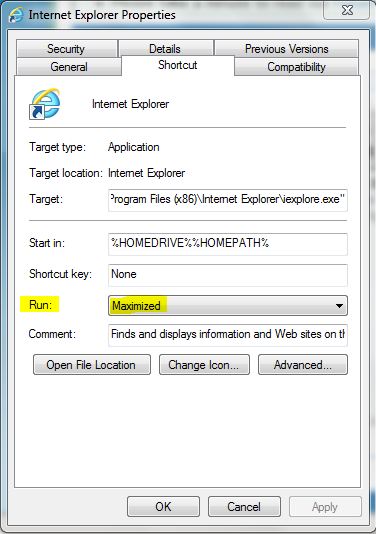Click the Cancel button
The image size is (376, 534).
tap(244, 506)
